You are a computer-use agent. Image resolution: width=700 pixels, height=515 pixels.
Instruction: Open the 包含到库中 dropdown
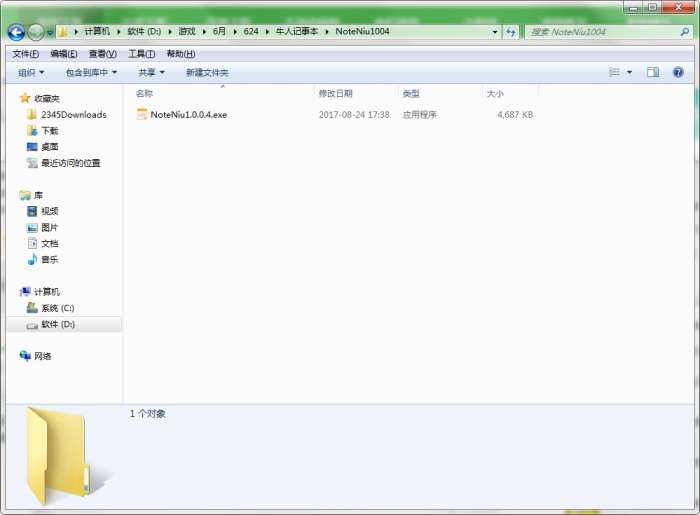92,72
